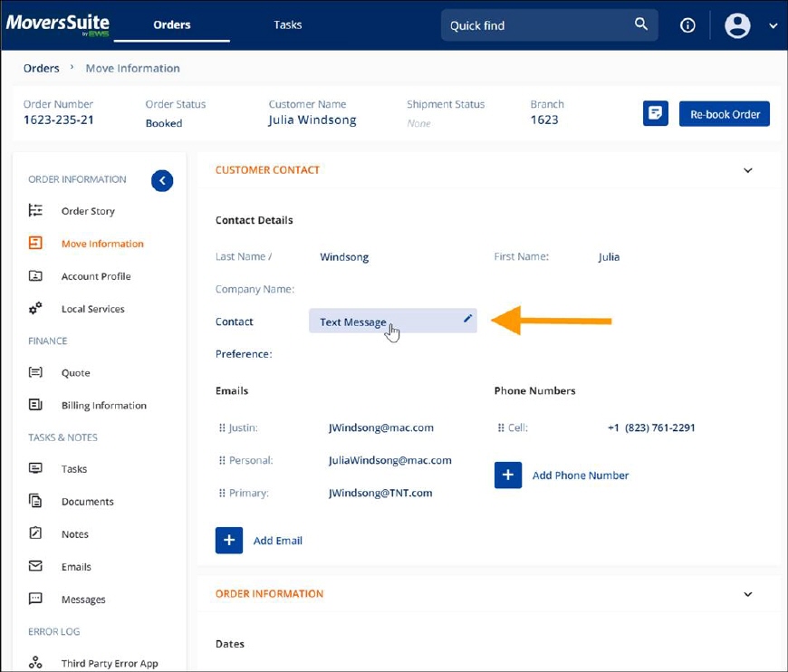Click the Re-book Order button
The width and height of the screenshot is (788, 672).
(724, 113)
